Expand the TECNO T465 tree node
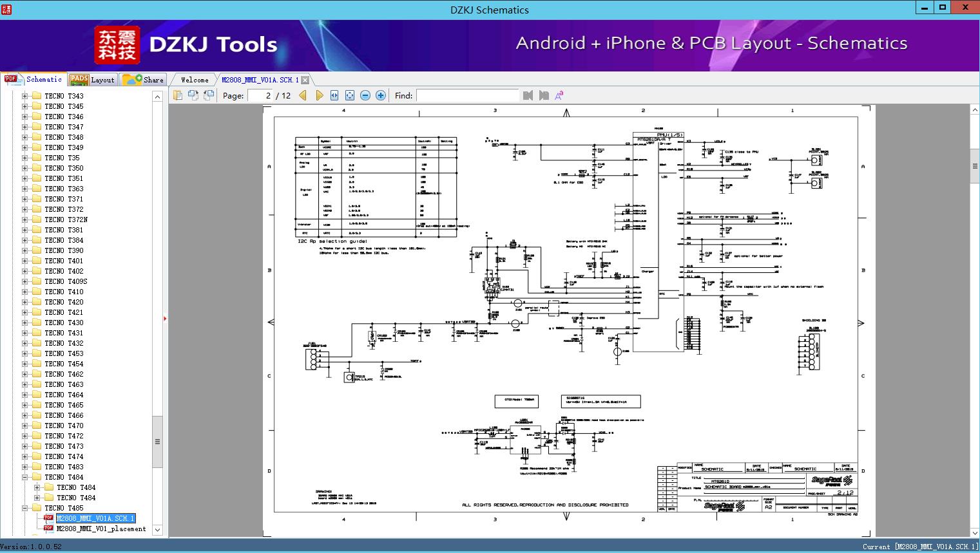 click(x=25, y=405)
